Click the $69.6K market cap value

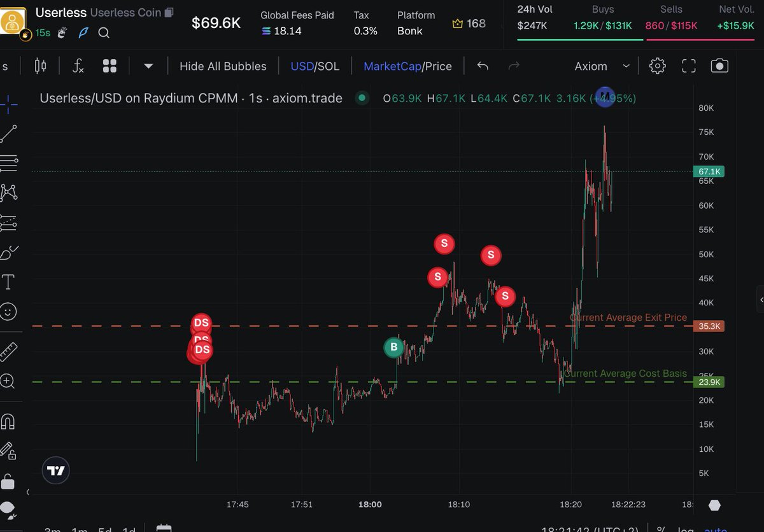click(x=216, y=24)
